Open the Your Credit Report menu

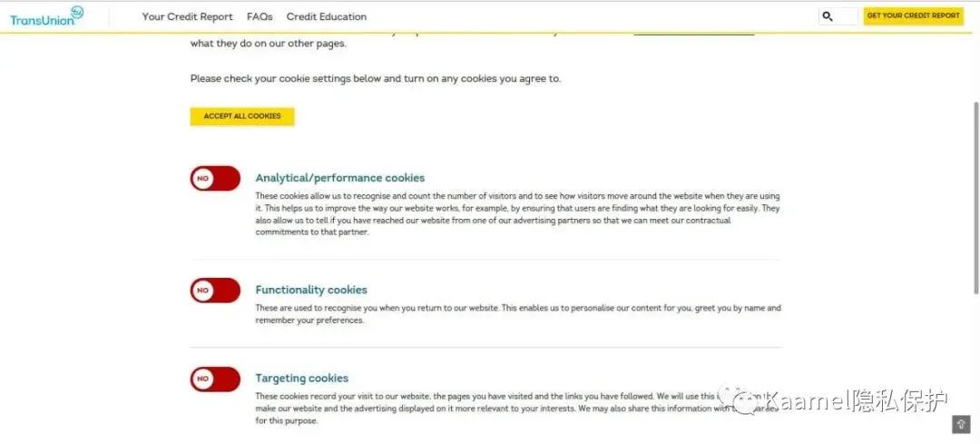click(187, 17)
